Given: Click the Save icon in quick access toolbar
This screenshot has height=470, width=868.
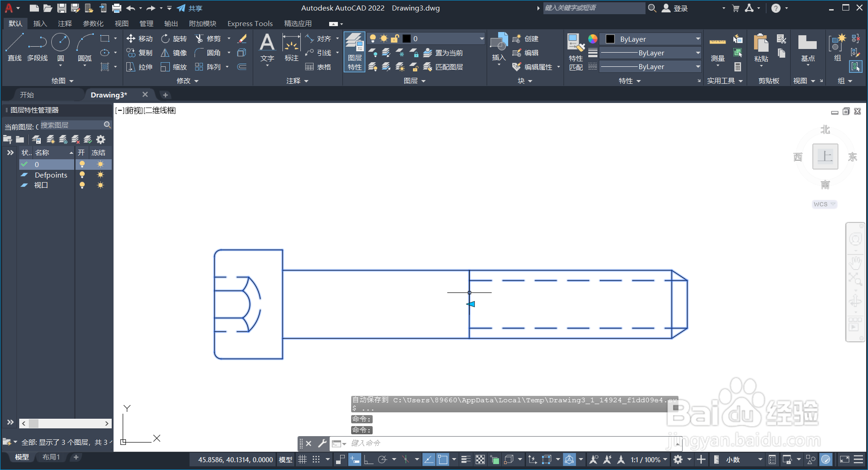Looking at the screenshot, I should coord(62,8).
